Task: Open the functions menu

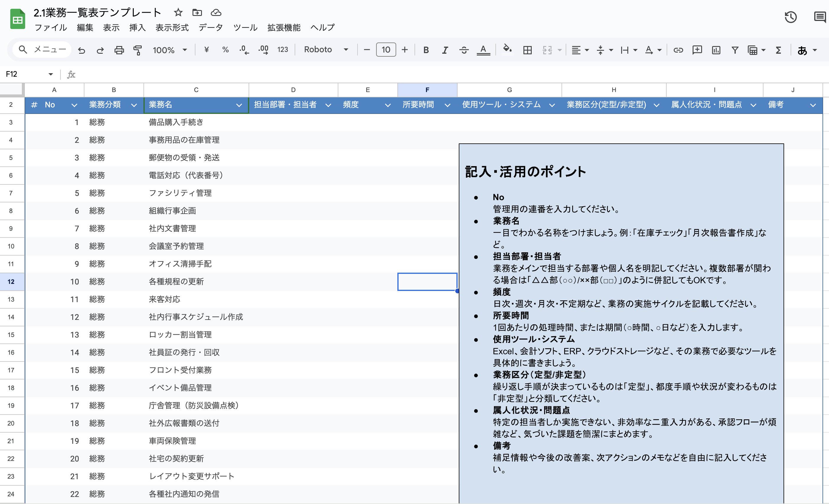Action: click(x=778, y=49)
